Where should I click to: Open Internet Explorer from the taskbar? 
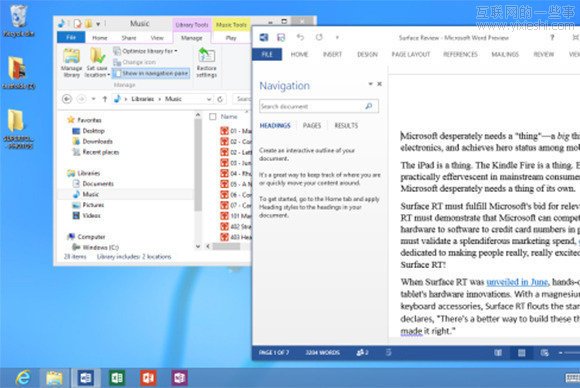pyautogui.click(x=23, y=378)
